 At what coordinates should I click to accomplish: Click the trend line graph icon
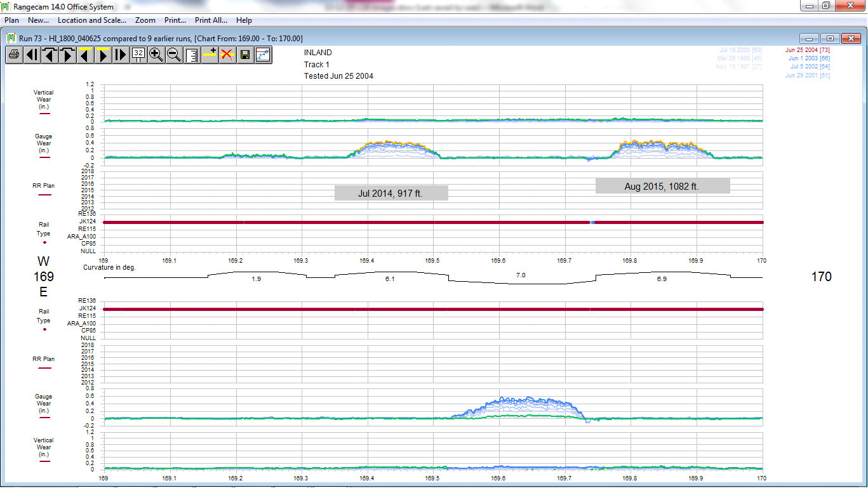pos(263,55)
